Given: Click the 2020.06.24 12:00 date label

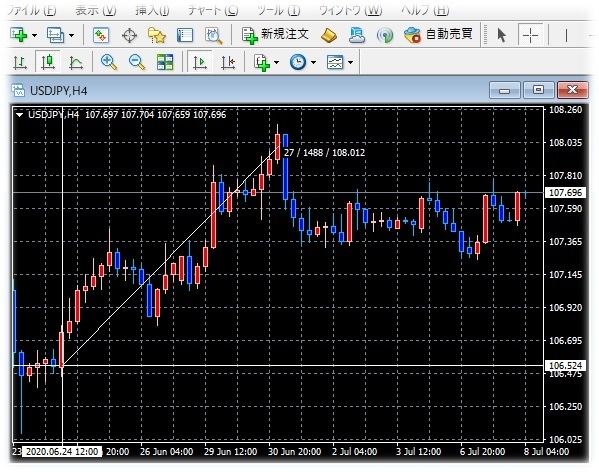Looking at the screenshot, I should [x=62, y=452].
